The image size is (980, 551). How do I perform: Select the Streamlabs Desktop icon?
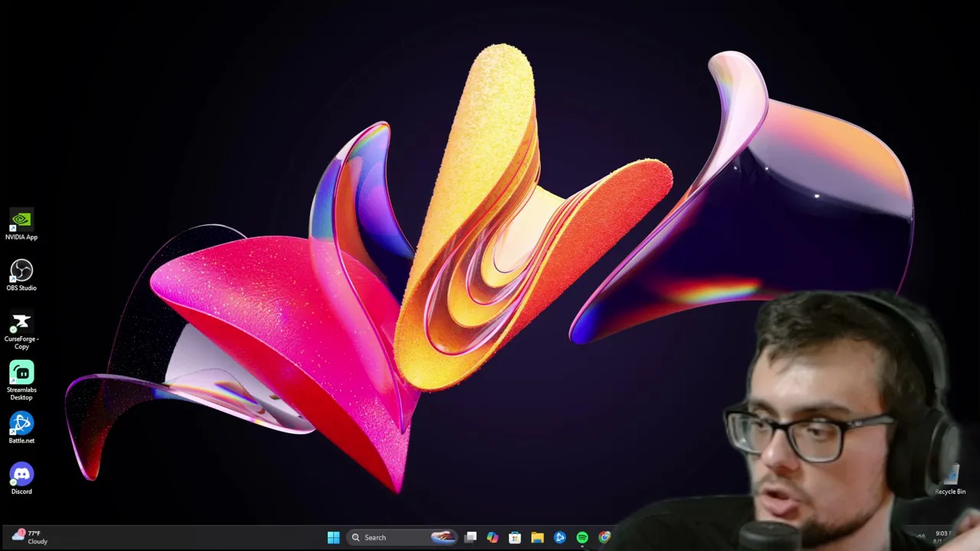click(21, 380)
